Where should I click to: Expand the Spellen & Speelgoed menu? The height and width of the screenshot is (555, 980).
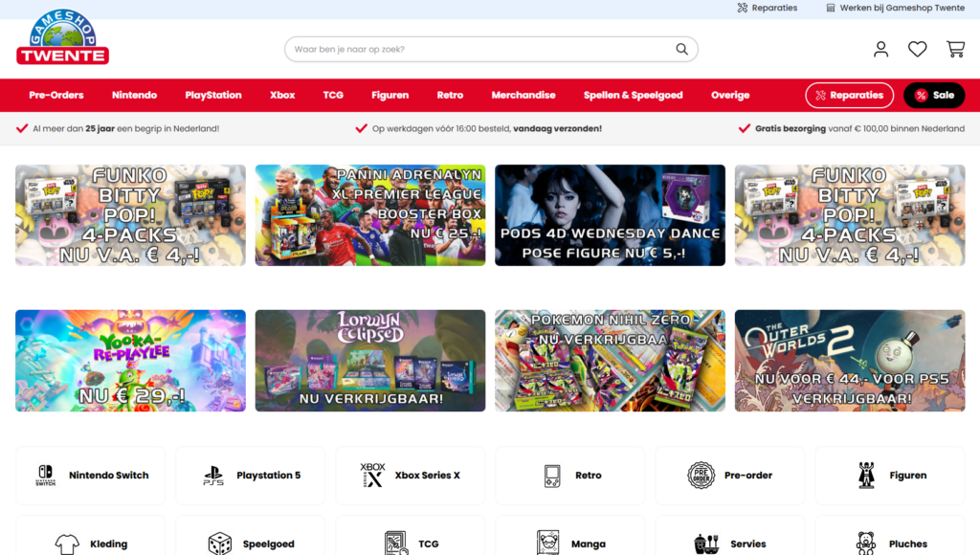point(633,96)
